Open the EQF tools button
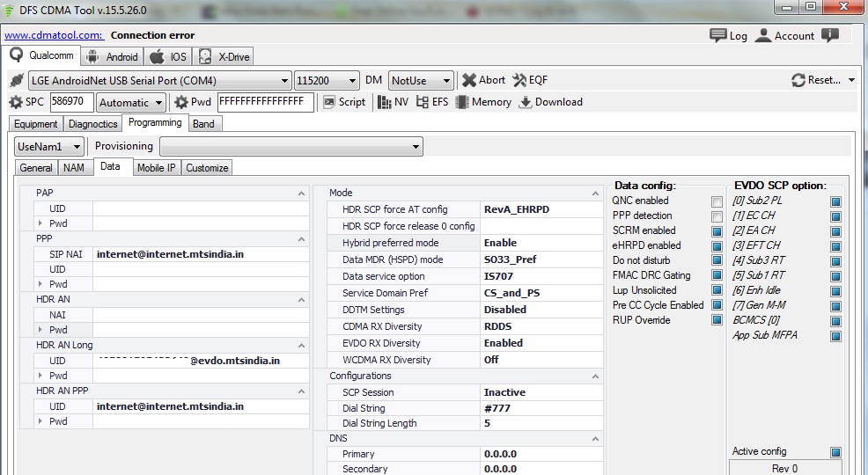868x475 pixels. pos(530,80)
